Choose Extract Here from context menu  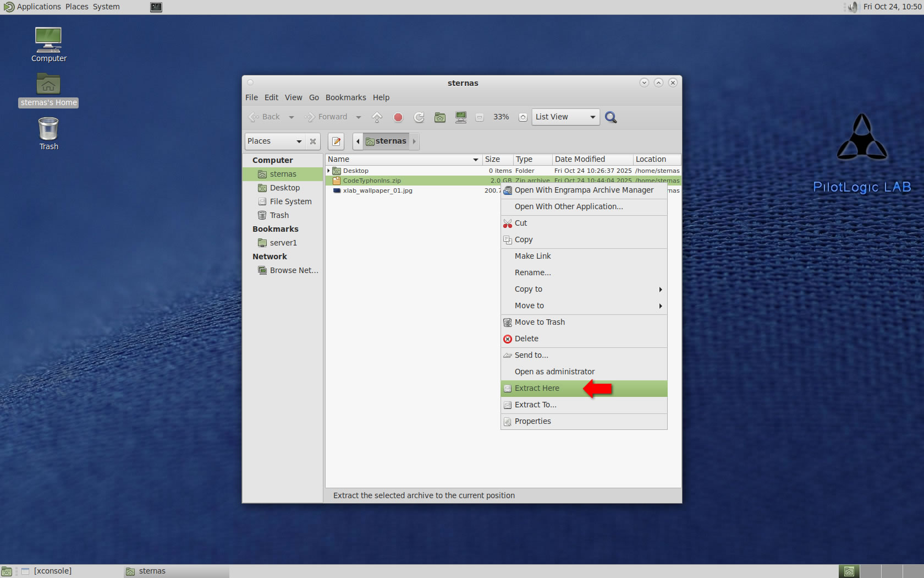coord(537,388)
